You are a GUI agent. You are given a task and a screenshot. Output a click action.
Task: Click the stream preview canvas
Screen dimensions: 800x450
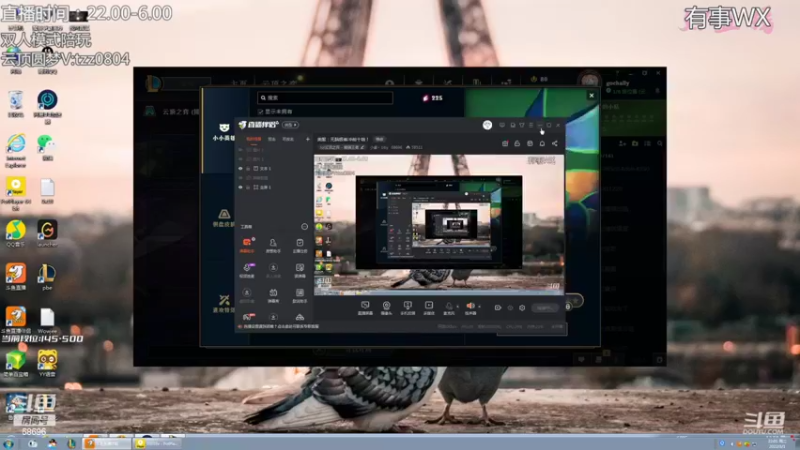[439, 224]
